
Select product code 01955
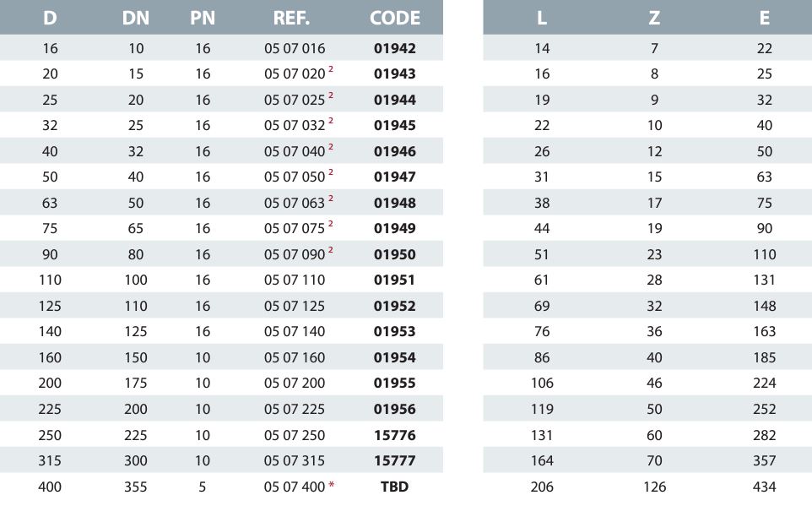[x=395, y=384]
